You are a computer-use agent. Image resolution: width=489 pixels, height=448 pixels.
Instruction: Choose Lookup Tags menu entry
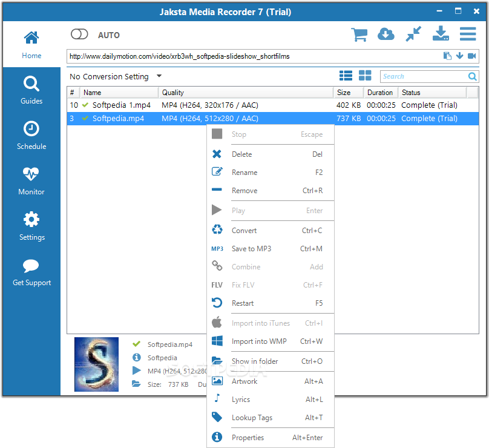click(x=271, y=417)
